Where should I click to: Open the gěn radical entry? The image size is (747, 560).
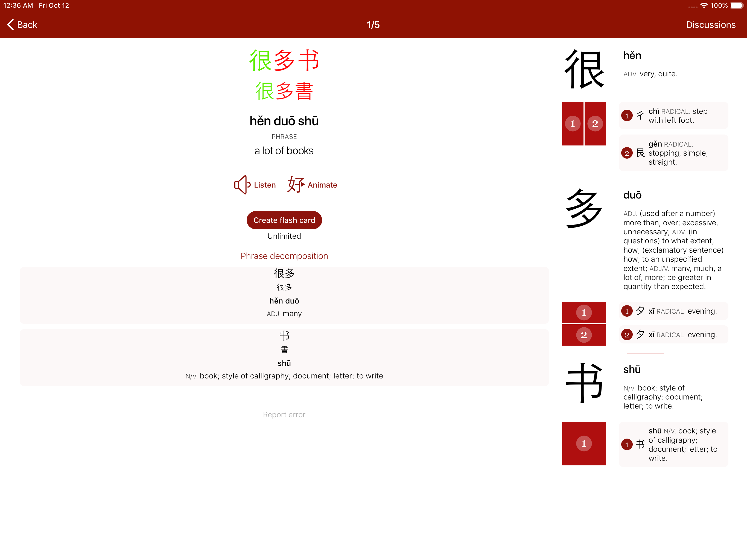tap(673, 153)
